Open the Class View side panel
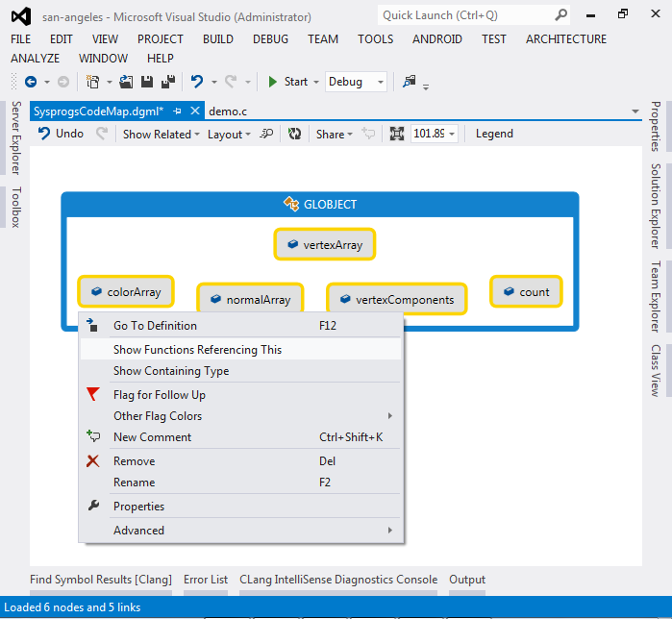 (x=656, y=370)
